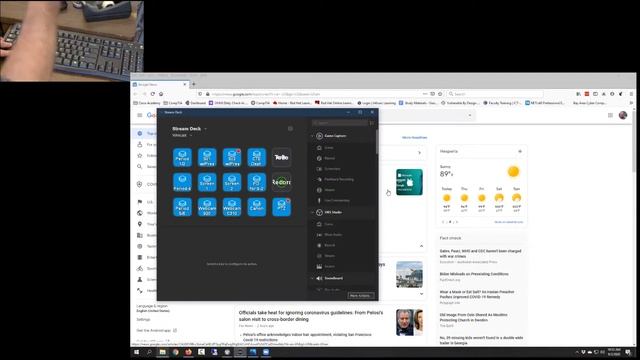Open the Biden Misleads on Preexisting Conditions fact check

(x=474, y=274)
